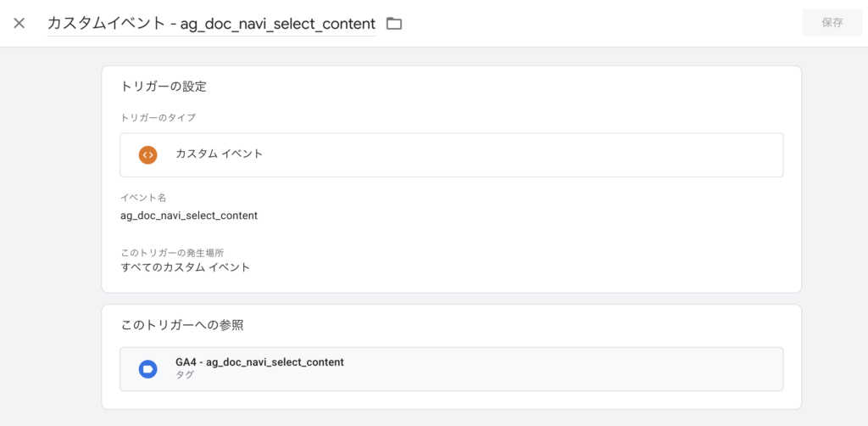868x426 pixels.
Task: Click the このトリガーの発生場所 label
Action: tap(172, 252)
